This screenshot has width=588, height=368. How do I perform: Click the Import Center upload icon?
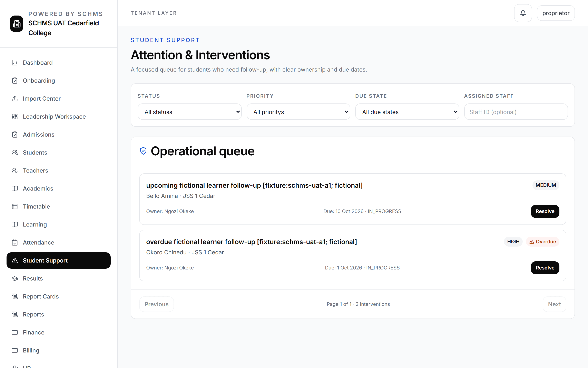click(15, 99)
